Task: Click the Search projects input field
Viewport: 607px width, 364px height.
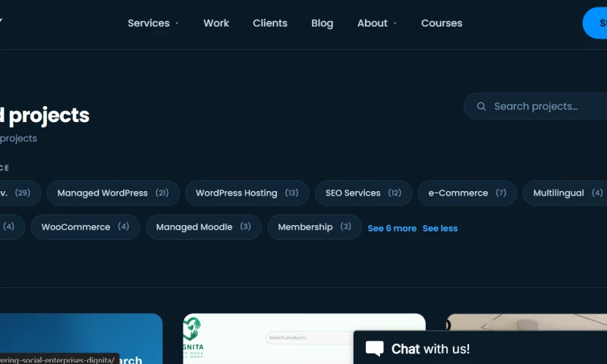Action: [x=536, y=106]
